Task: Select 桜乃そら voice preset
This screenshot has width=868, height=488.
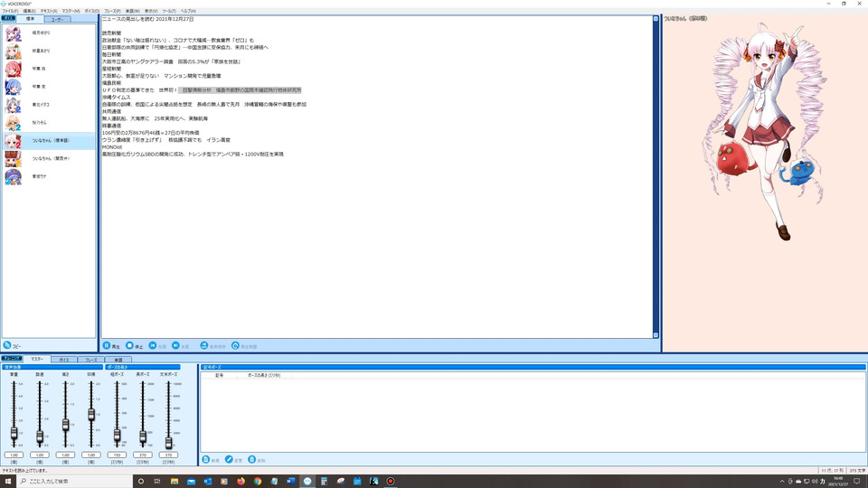Action: tap(49, 123)
